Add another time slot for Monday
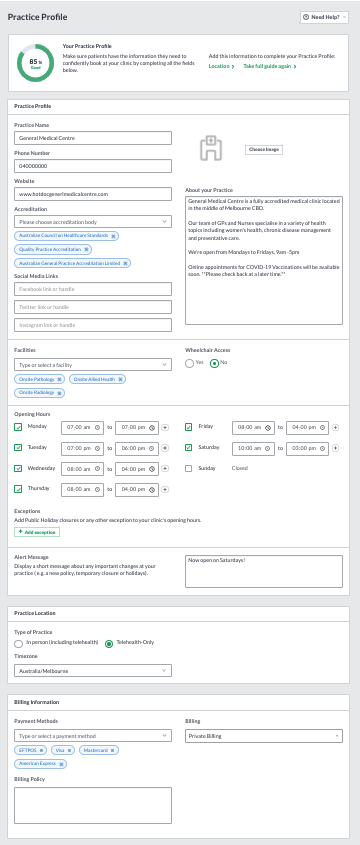This screenshot has width=360, height=845. pos(165,427)
